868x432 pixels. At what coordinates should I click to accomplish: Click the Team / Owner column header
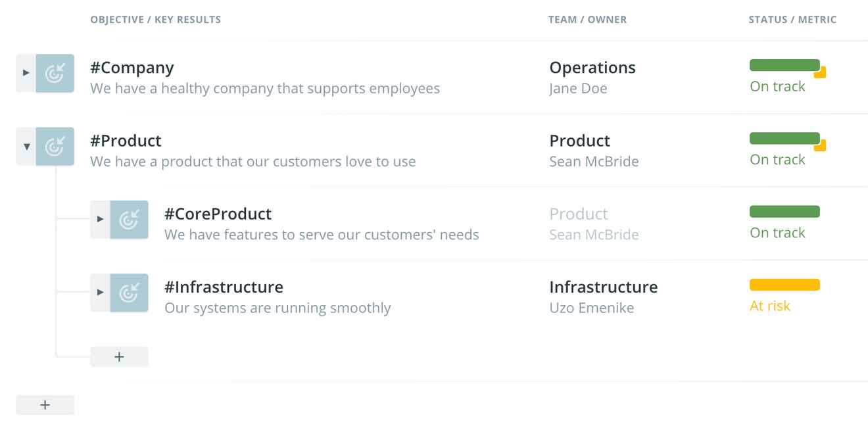click(x=587, y=20)
